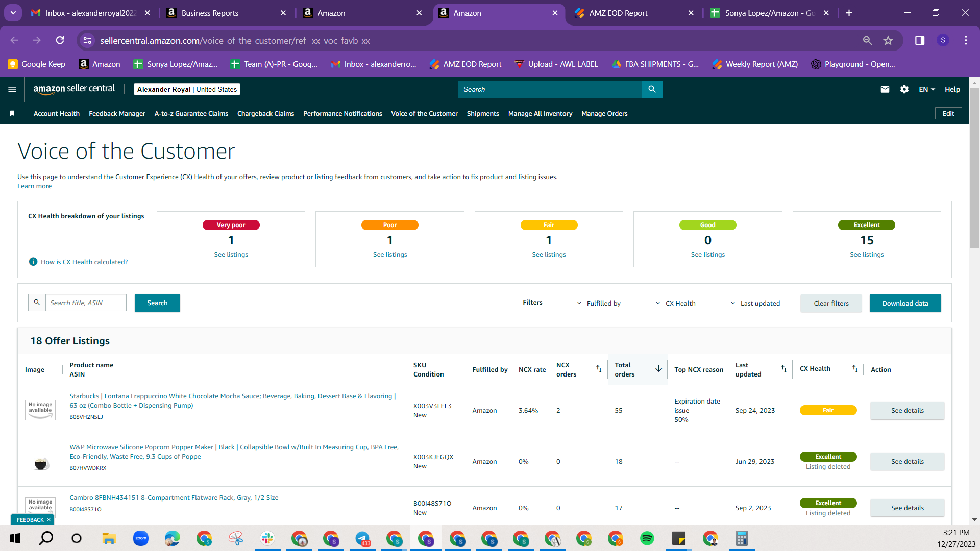This screenshot has height=551, width=980.
Task: Open Account Health menu item
Action: (57, 113)
